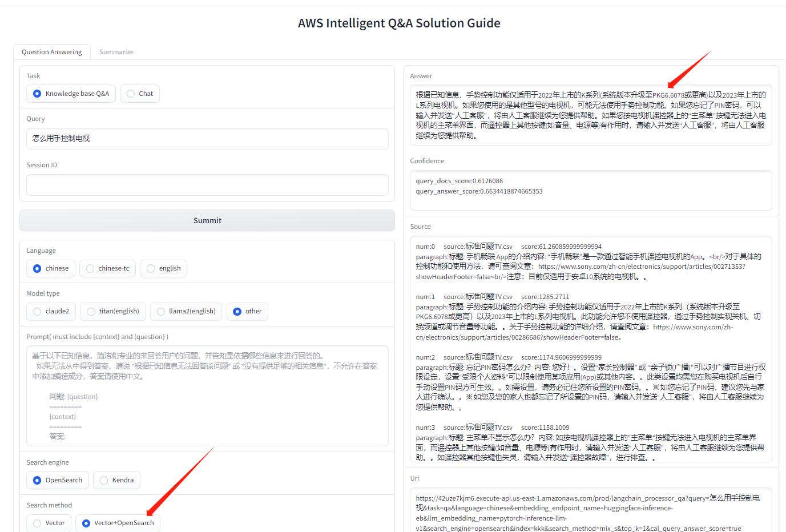This screenshot has width=786, height=532.
Task: Set search method to Vector only
Action: [x=49, y=523]
